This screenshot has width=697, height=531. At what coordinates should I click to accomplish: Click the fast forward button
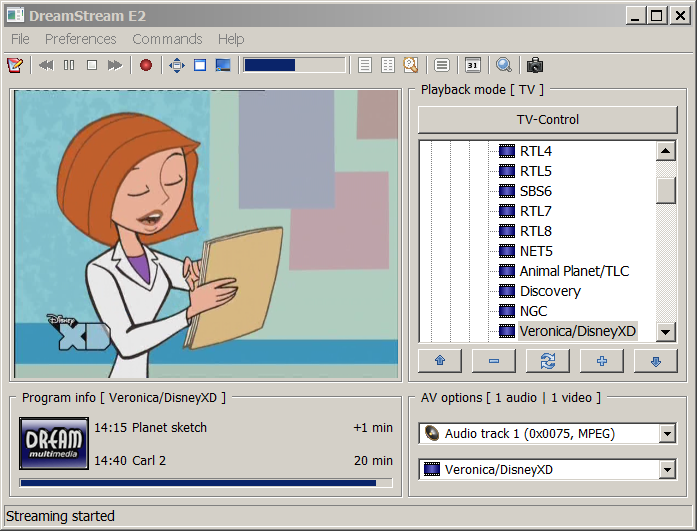115,66
